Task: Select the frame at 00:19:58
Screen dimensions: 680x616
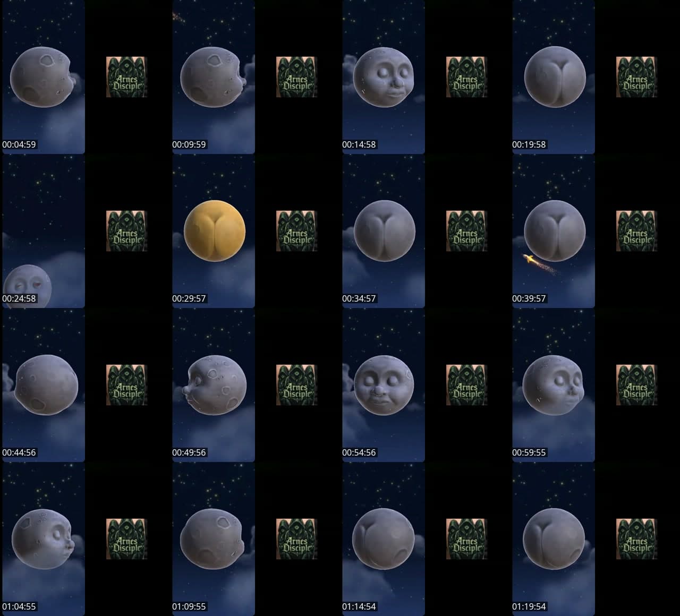Action: [x=554, y=77]
